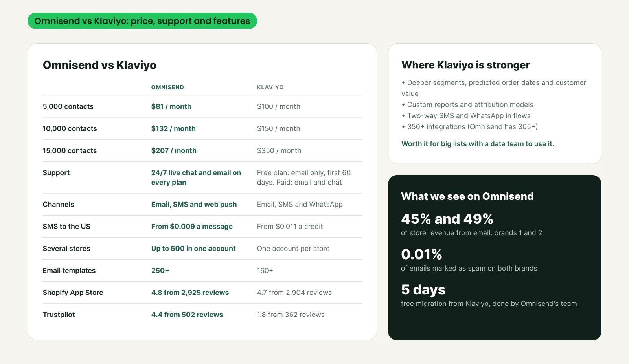Click 'Worth it for big lists' line

click(478, 144)
